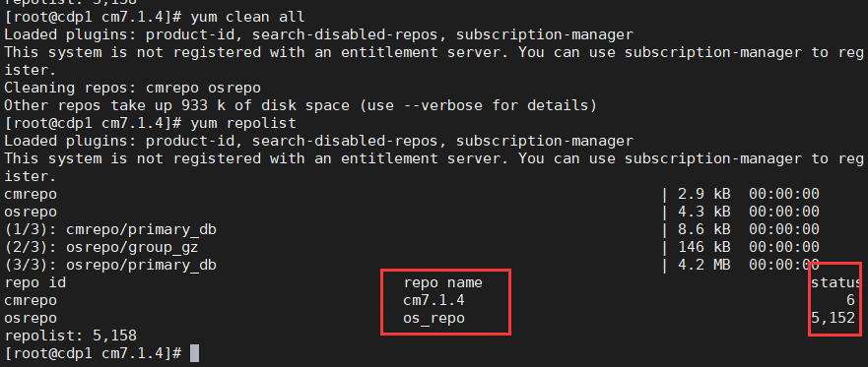Click the 'yum clean all' command text
Screen dimensions: 868x367
(x=247, y=17)
